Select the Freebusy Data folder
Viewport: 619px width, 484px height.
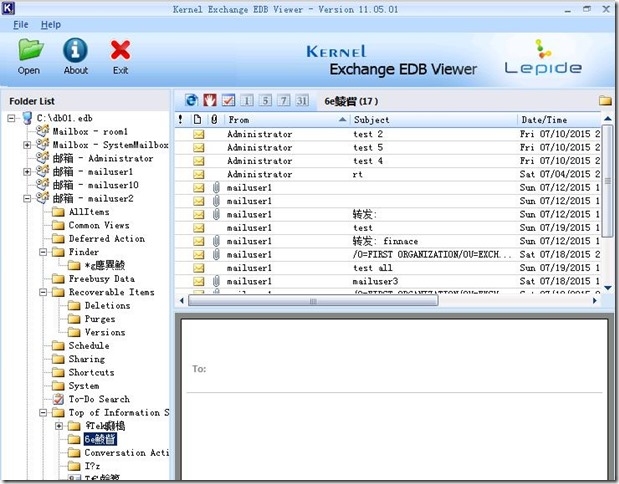101,279
